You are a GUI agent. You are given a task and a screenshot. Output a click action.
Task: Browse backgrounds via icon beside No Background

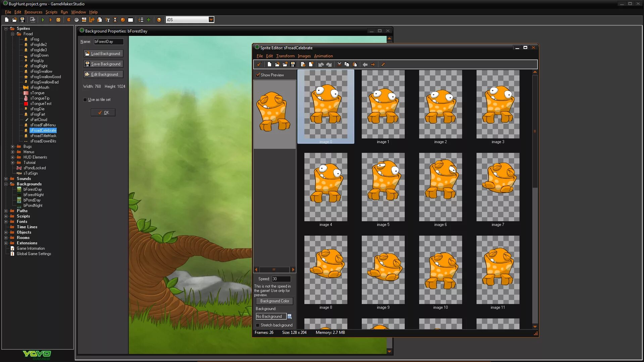(x=290, y=316)
